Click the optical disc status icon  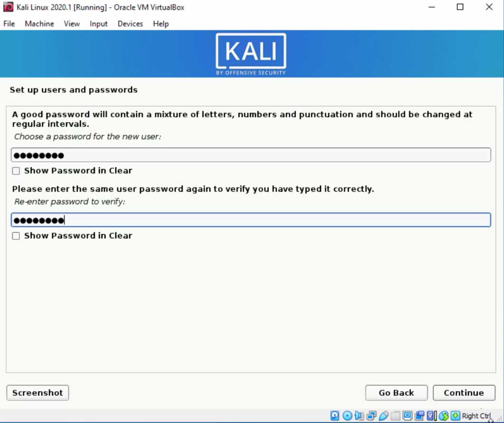347,415
